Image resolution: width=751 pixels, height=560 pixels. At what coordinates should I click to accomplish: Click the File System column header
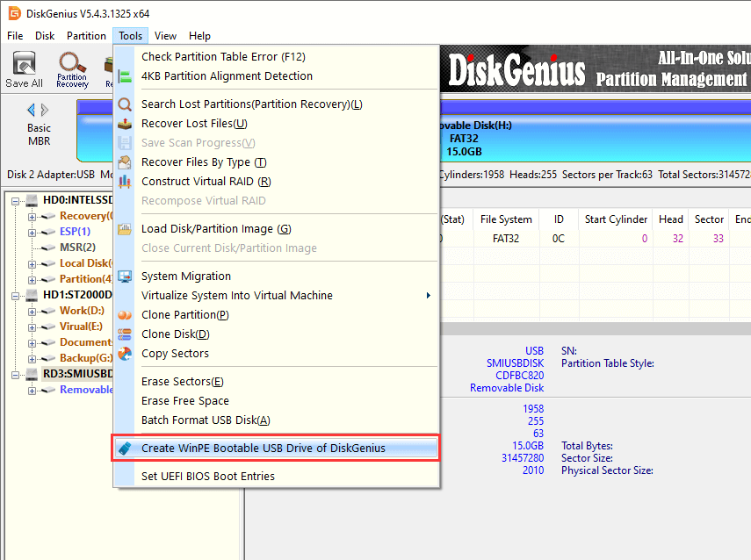[506, 219]
